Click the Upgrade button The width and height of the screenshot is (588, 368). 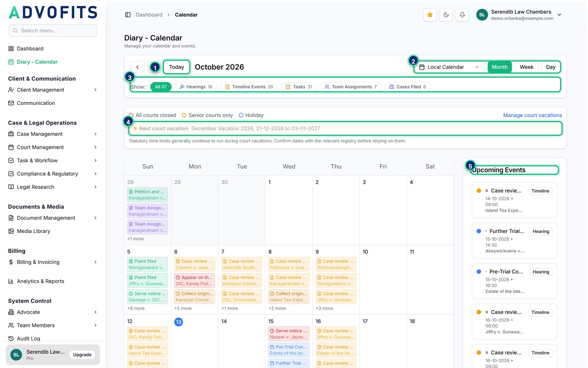[82, 355]
